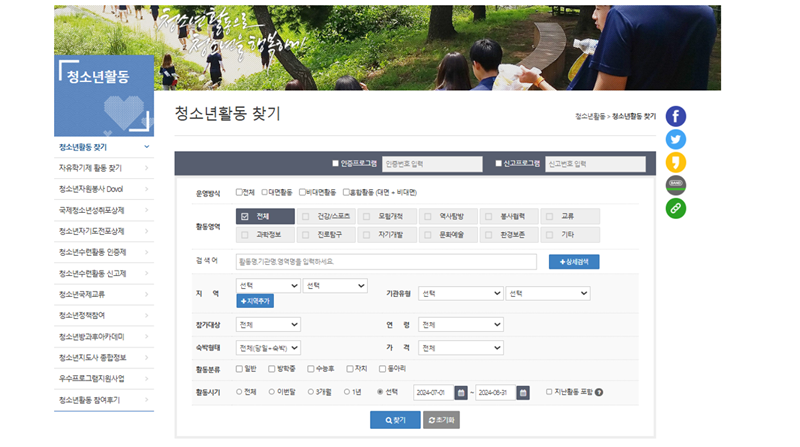Open 가격 dropdown
The height and width of the screenshot is (447, 800).
coord(461,348)
